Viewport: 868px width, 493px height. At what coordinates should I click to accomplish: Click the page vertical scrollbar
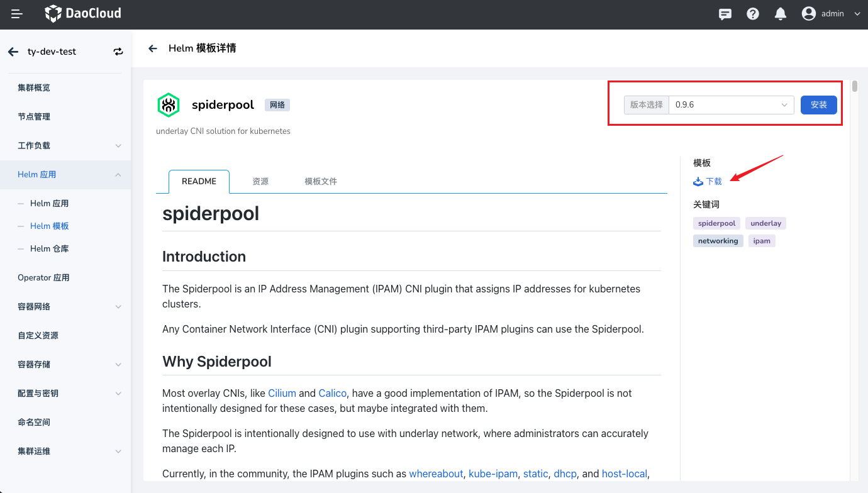point(854,87)
